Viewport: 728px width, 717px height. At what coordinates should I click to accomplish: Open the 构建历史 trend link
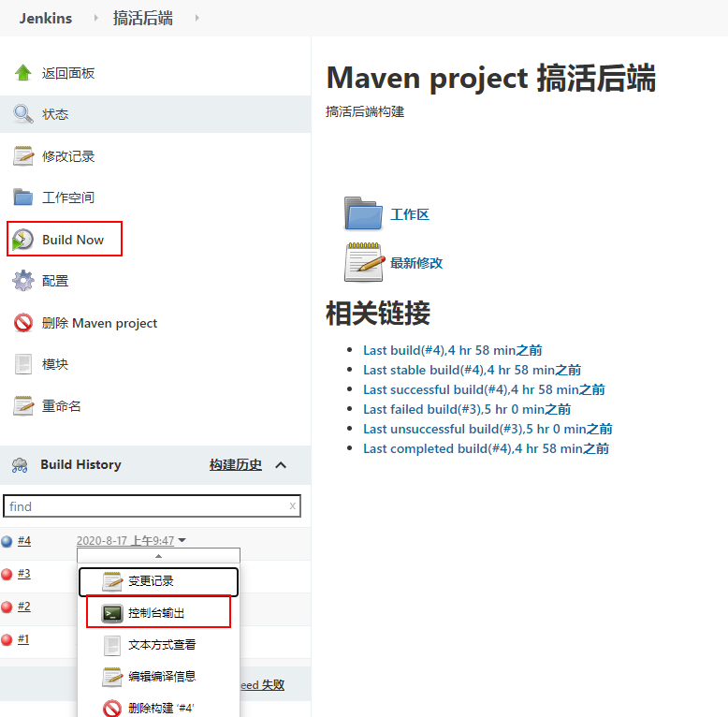point(236,465)
